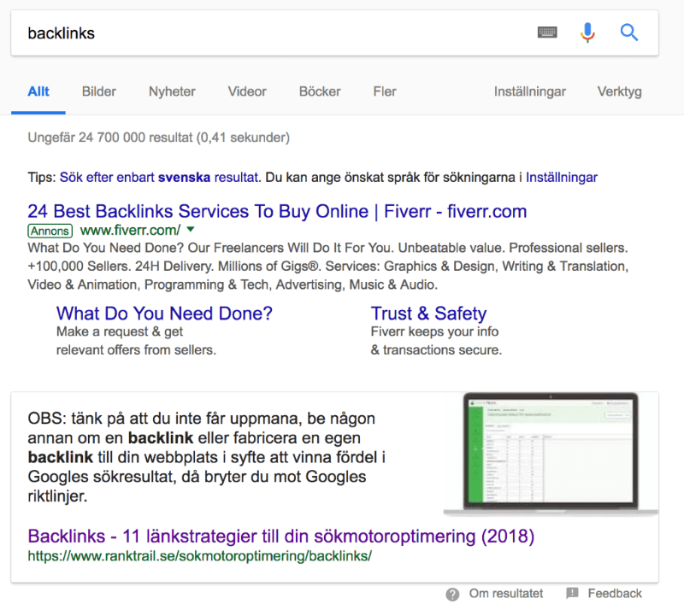Go to the Videor tab

coord(247,91)
